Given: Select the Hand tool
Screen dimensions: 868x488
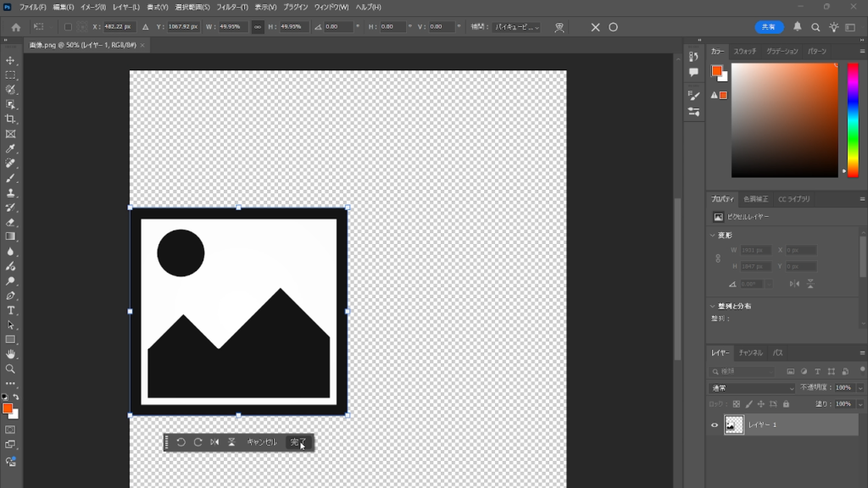Looking at the screenshot, I should coord(10,354).
